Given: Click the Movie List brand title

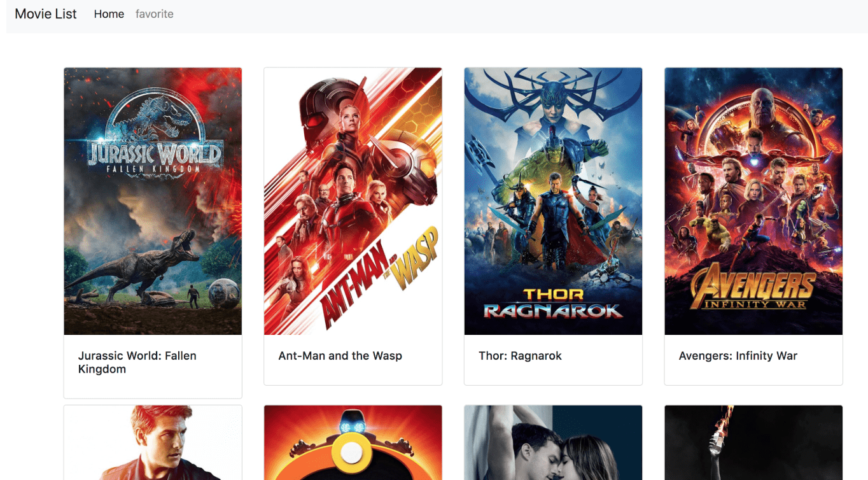Looking at the screenshot, I should click(x=46, y=13).
